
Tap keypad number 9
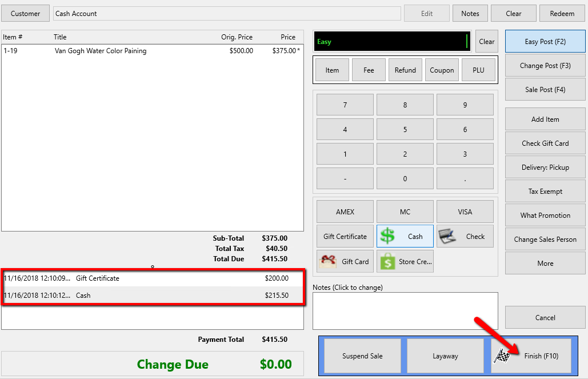(465, 105)
